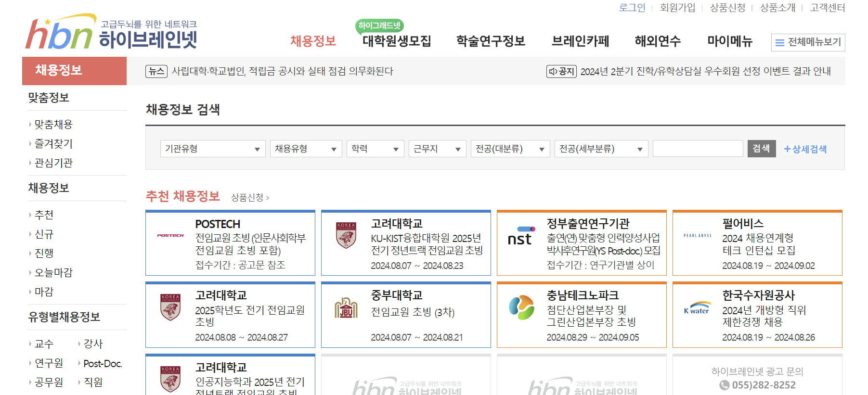Open the POSTECH logo thumbnail
Viewport: 868px width, 395px height.
170,235
